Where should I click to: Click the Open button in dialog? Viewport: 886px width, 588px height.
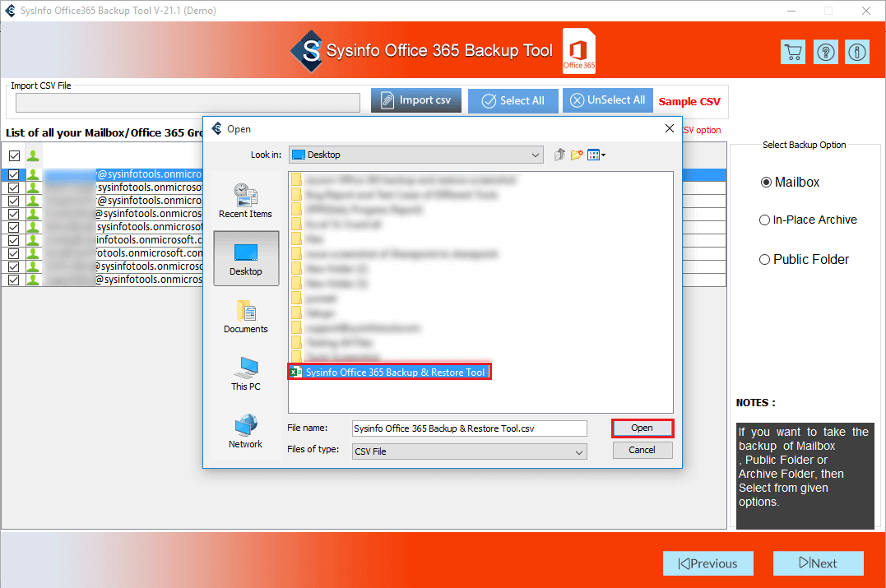point(642,428)
